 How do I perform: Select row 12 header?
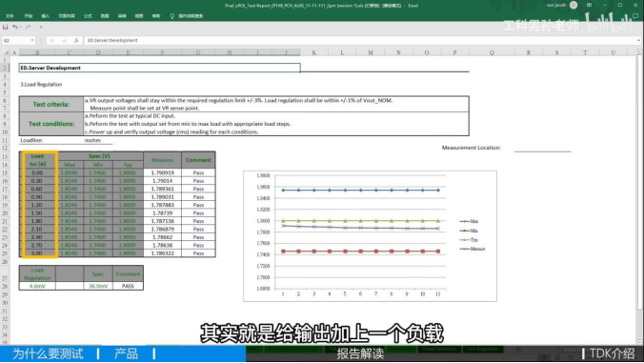5,148
